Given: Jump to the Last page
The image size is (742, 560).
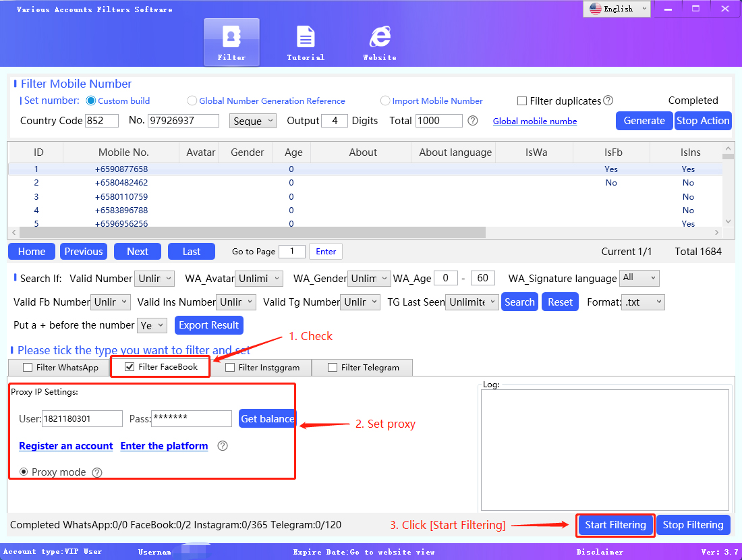Looking at the screenshot, I should coord(191,252).
